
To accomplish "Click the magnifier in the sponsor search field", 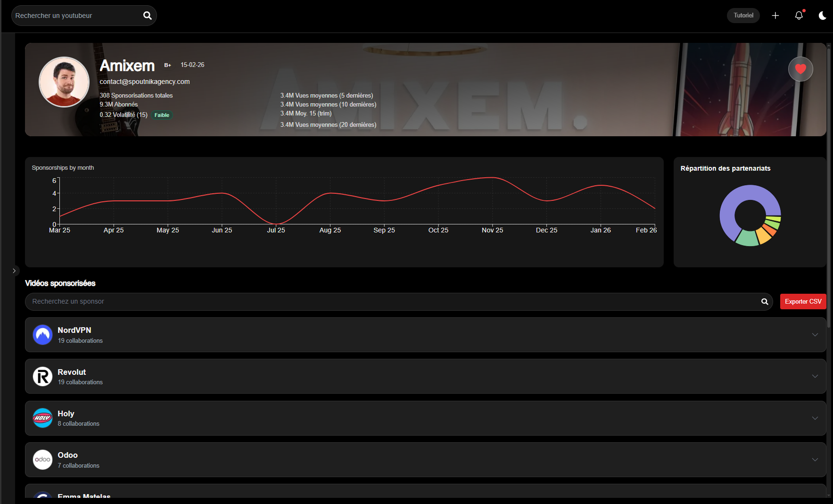I will pyautogui.click(x=764, y=301).
